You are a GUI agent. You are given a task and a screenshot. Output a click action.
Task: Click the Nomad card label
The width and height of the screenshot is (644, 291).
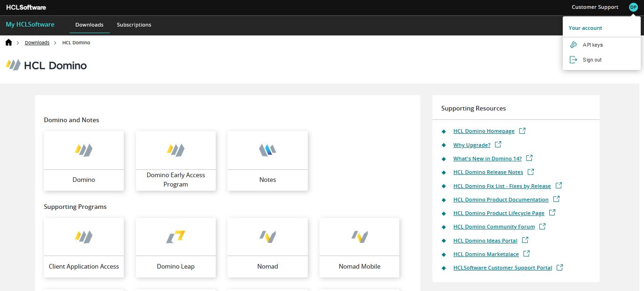(x=268, y=266)
